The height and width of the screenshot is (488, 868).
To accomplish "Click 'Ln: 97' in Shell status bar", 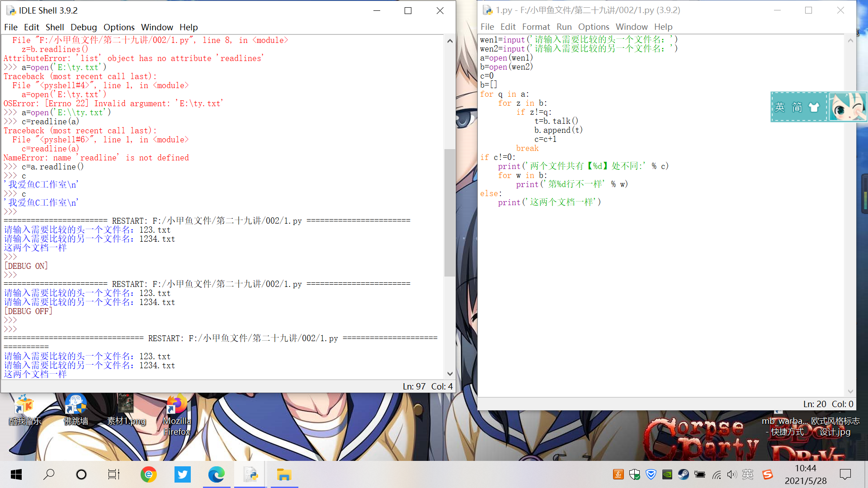I will [x=414, y=386].
